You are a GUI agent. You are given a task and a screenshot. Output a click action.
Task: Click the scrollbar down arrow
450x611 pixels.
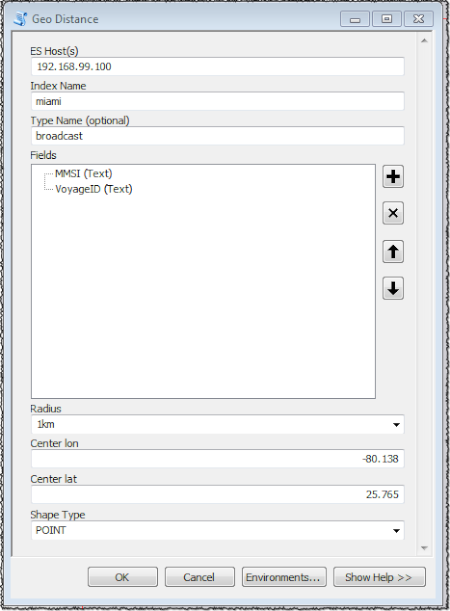coord(424,548)
